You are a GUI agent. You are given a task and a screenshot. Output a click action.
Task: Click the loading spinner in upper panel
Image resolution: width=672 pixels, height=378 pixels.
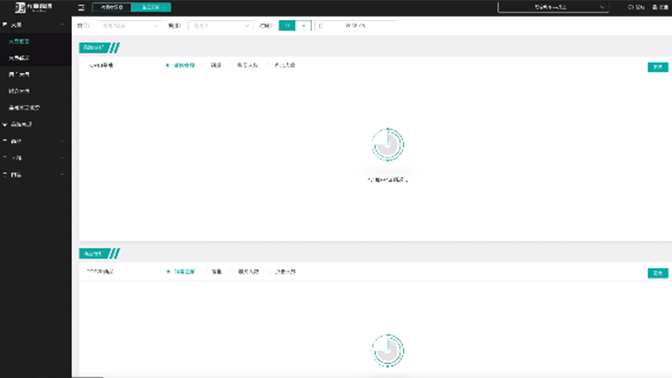pos(387,144)
